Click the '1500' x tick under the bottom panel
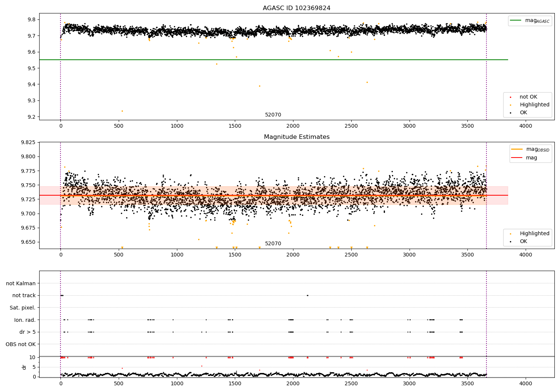 (235, 383)
